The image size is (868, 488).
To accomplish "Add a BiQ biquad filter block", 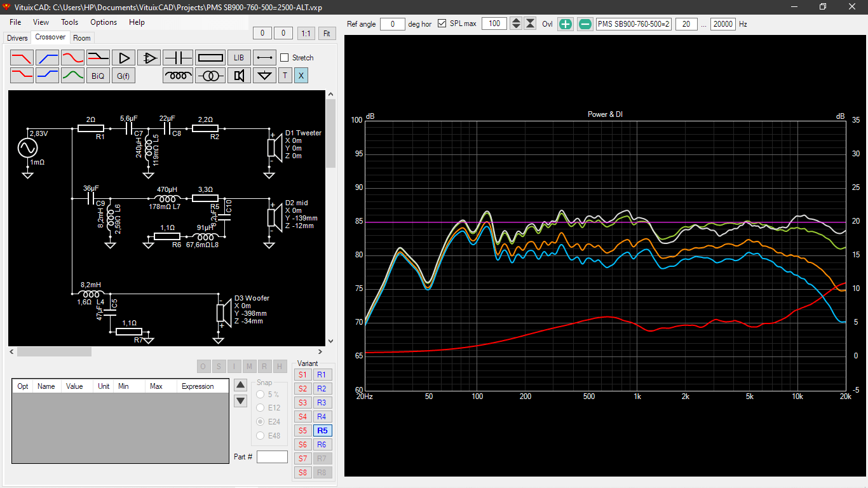I will pyautogui.click(x=98, y=76).
